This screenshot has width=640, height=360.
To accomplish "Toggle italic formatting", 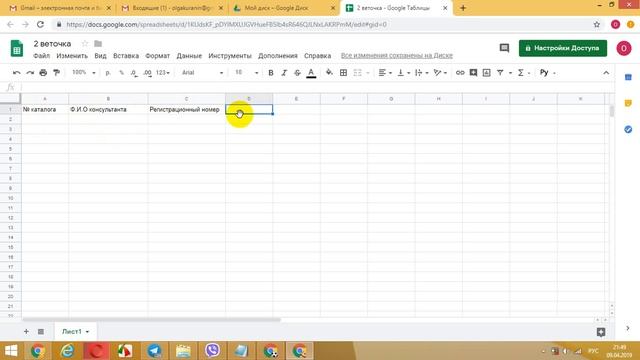I will click(x=284, y=73).
